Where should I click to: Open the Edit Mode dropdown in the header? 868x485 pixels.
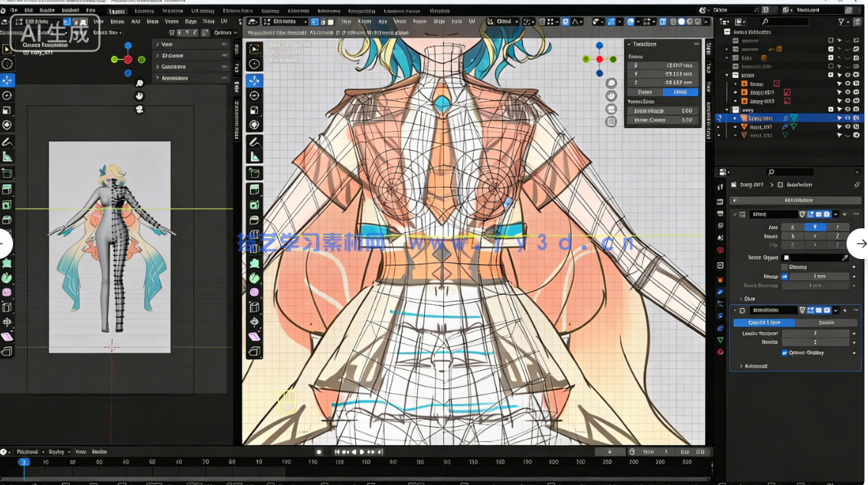[283, 22]
